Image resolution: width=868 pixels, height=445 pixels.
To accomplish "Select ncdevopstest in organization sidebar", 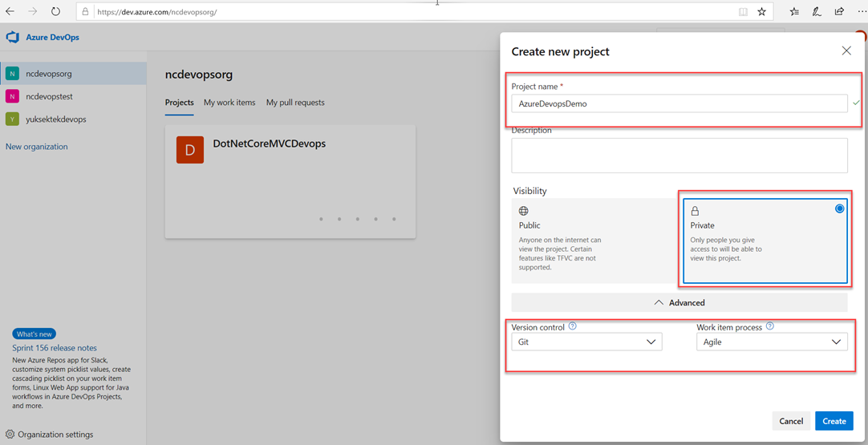I will (x=73, y=96).
